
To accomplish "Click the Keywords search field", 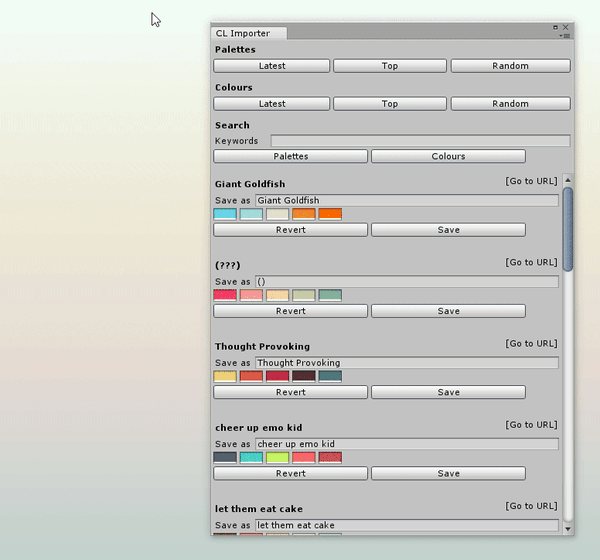I will (x=420, y=141).
